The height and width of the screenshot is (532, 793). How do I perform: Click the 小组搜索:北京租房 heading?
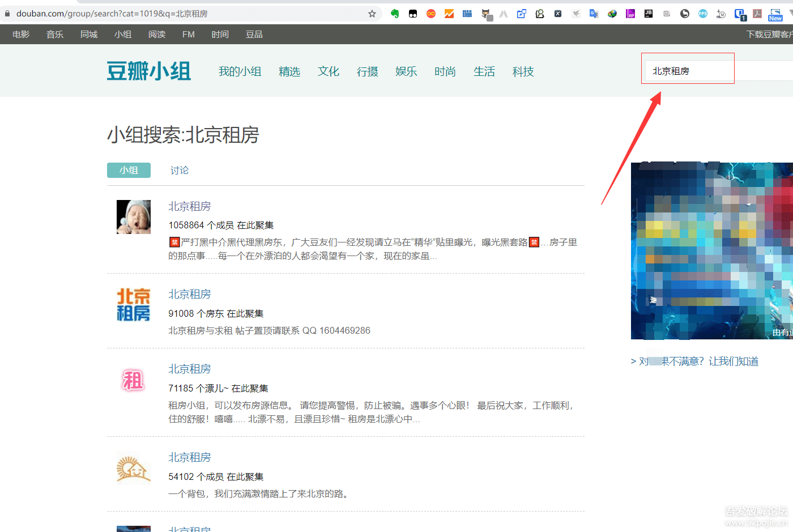[183, 135]
